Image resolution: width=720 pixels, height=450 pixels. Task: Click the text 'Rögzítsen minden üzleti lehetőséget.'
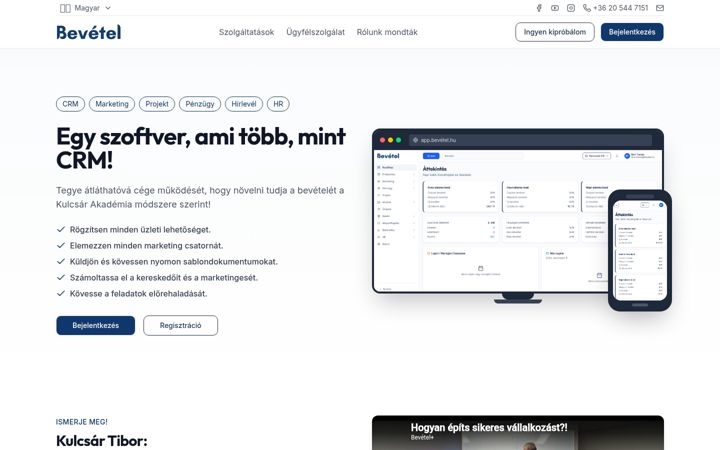tap(140, 230)
